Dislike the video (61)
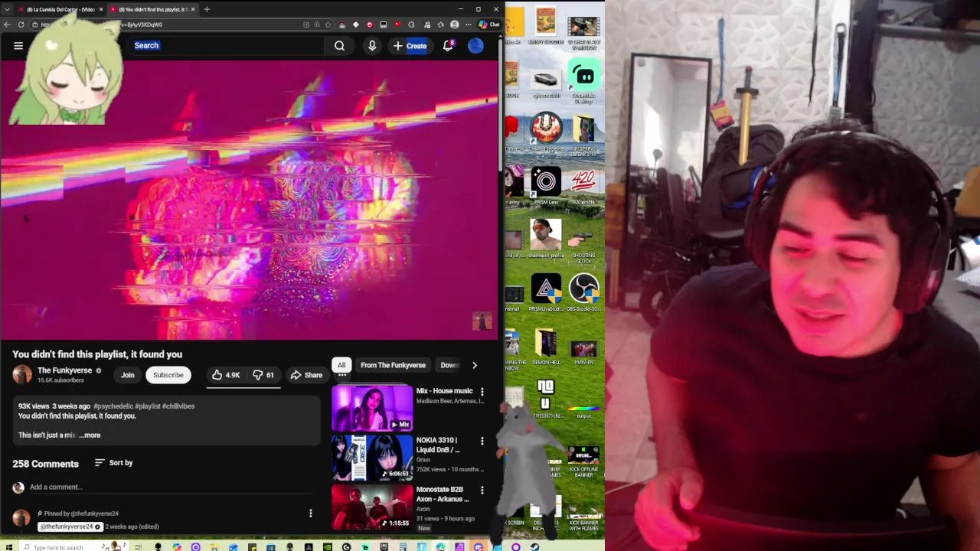The image size is (980, 551). coord(263,375)
